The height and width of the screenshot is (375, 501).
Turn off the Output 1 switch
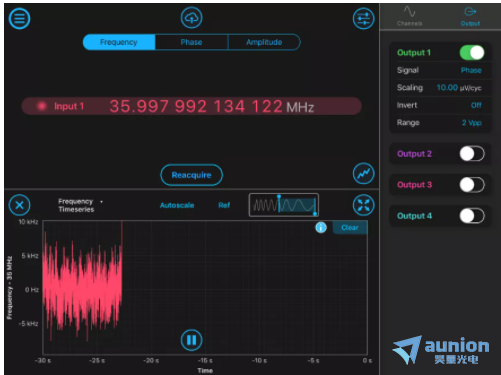pyautogui.click(x=472, y=53)
